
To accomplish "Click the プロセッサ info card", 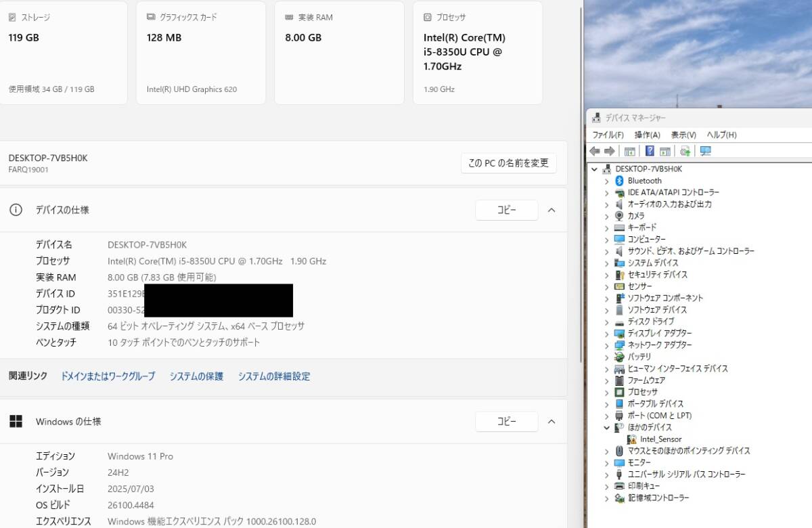I will point(478,53).
